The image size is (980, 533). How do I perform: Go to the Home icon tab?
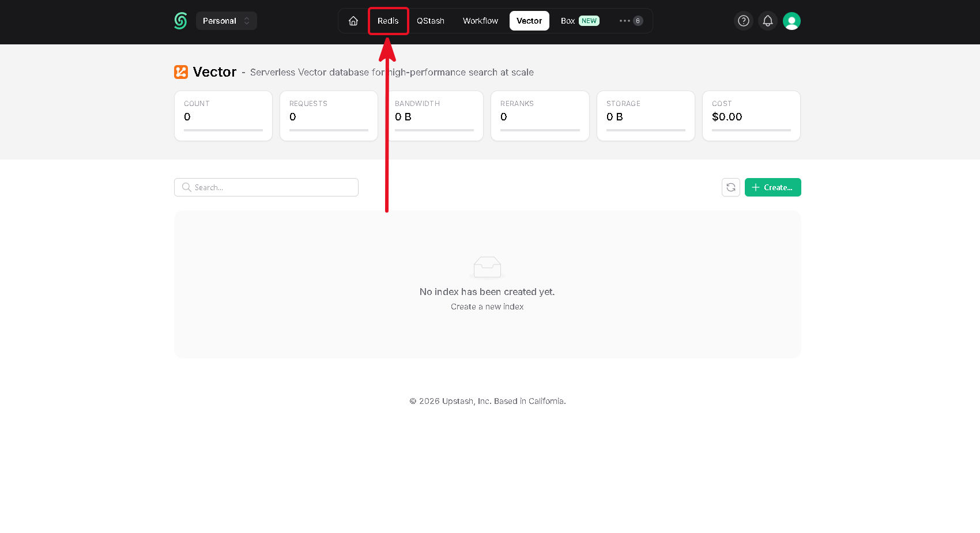[x=353, y=21]
